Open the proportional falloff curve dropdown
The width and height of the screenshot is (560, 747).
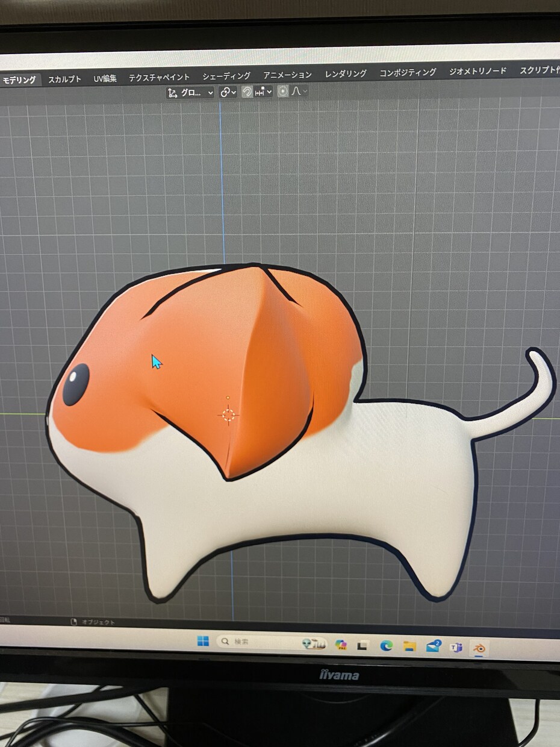[x=299, y=92]
